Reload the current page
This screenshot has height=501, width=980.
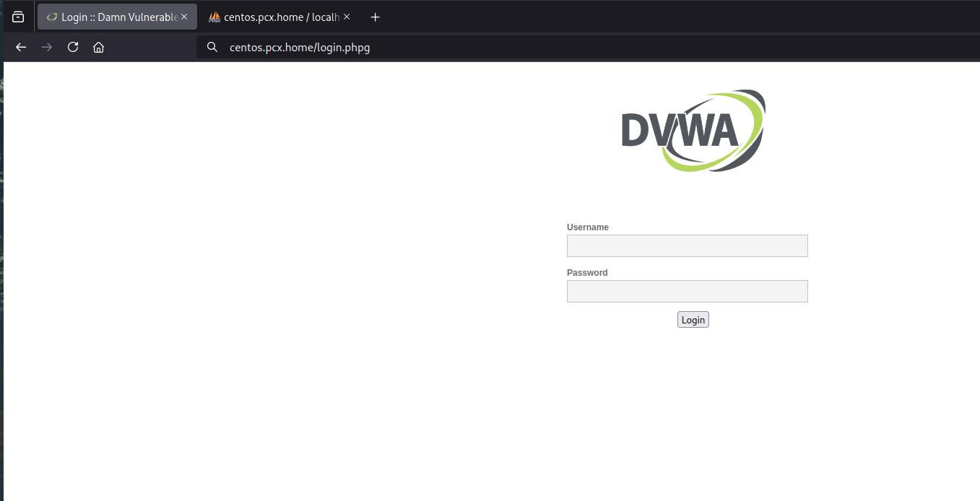73,47
